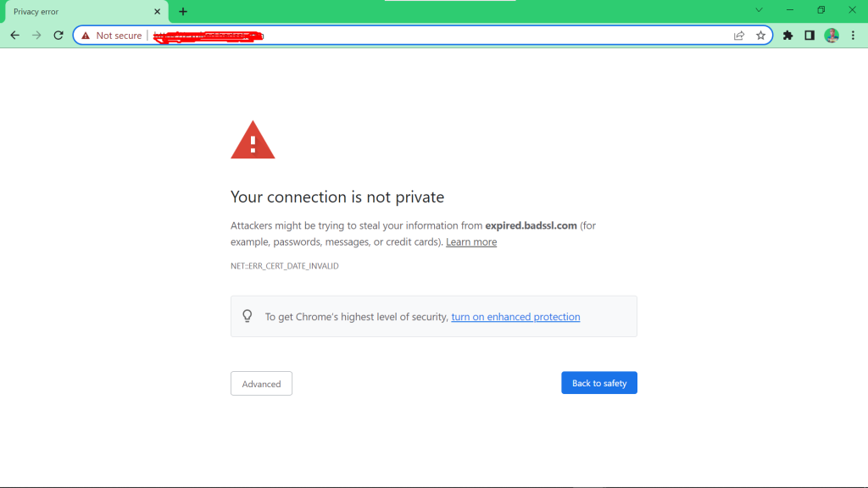The height and width of the screenshot is (488, 868).
Task: Open a new tab
Action: click(183, 12)
